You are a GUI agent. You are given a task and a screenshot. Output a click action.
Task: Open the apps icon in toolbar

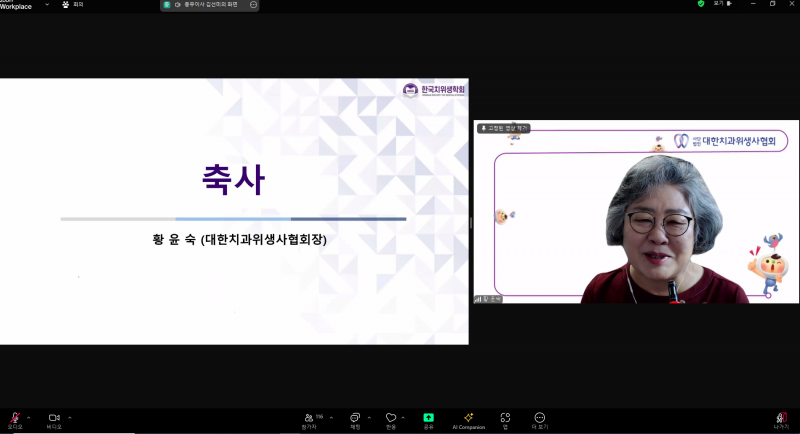505,418
